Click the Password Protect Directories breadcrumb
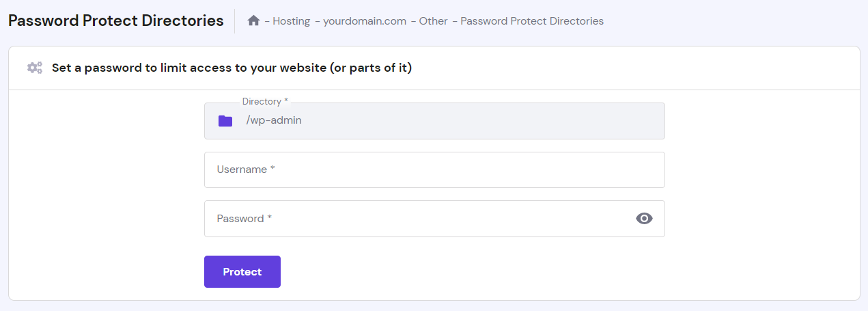The width and height of the screenshot is (868, 311). pyautogui.click(x=532, y=21)
